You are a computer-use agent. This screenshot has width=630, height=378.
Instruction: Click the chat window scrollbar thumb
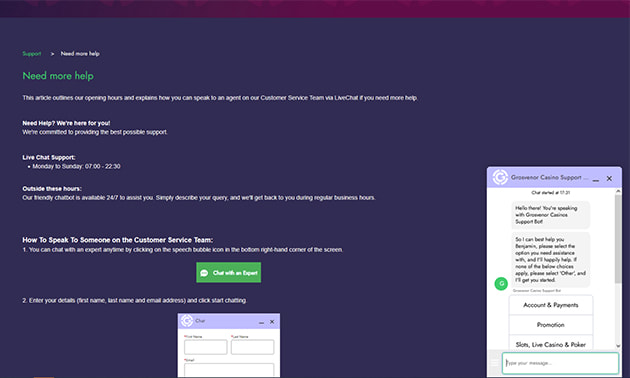tap(618, 239)
